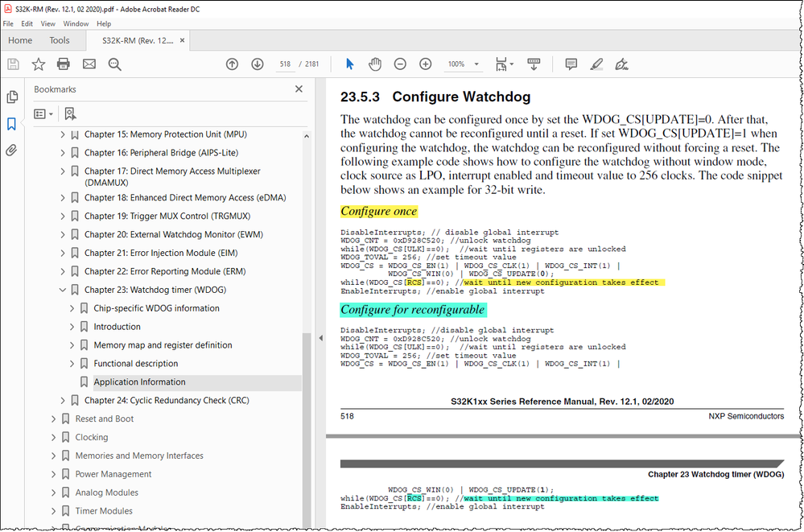
Task: Expand Chapter 23: Watchdog timer (WDOG)
Action: 63,289
